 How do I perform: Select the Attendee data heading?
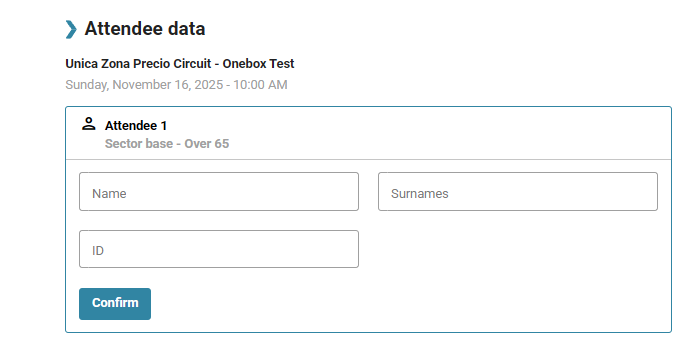point(145,29)
